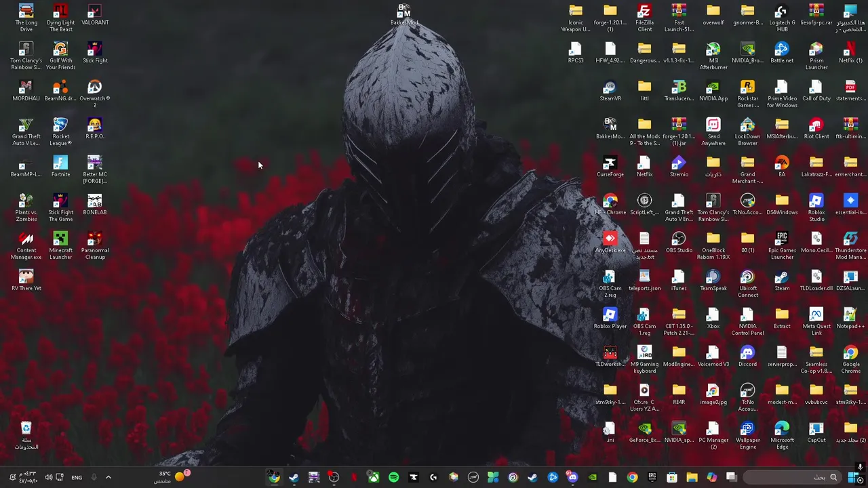This screenshot has width=868, height=488.
Task: Select Send Anywhere icon
Action: point(713,131)
